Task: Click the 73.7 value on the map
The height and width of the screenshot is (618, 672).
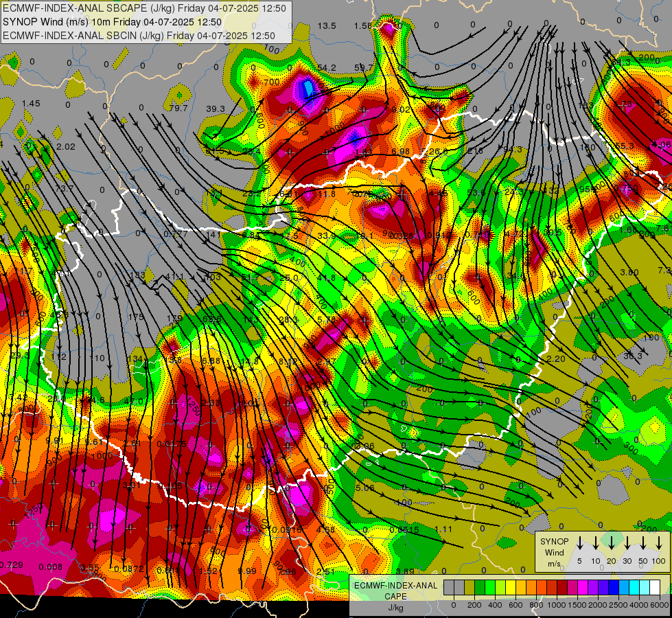Action: point(65,188)
